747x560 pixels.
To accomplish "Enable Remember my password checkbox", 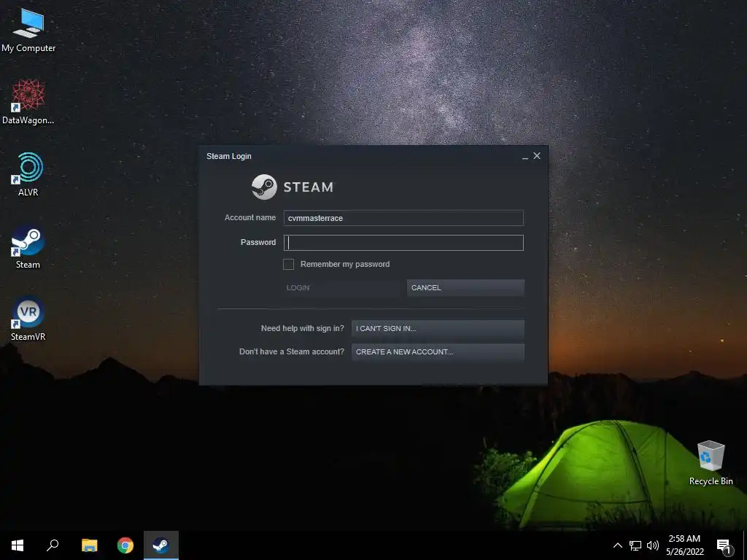I will [288, 264].
